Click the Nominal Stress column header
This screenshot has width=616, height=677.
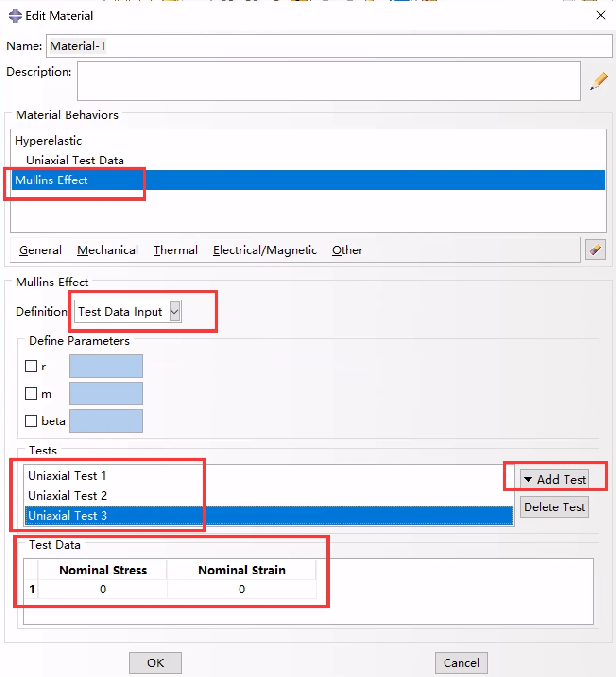103,570
